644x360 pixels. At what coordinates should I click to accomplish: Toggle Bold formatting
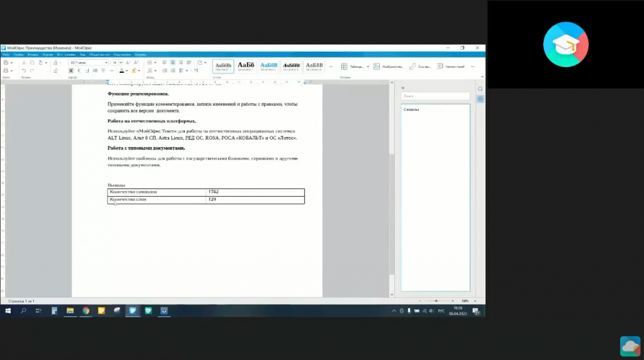(71, 70)
